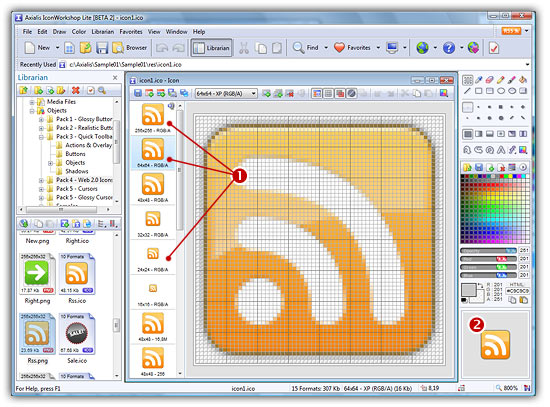The width and height of the screenshot is (550, 407).
Task: Click the Browser button
Action: point(129,48)
